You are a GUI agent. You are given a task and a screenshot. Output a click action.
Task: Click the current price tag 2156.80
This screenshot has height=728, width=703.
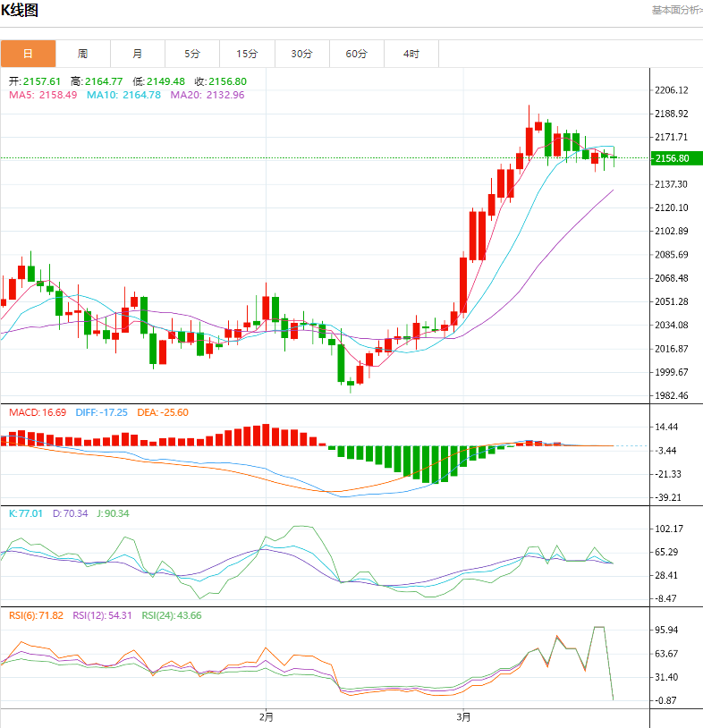tap(672, 158)
